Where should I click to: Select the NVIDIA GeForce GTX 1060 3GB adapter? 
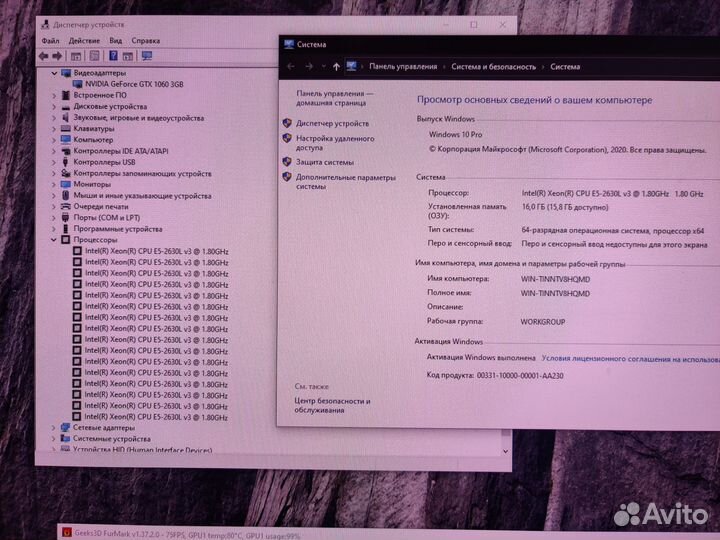pos(134,84)
